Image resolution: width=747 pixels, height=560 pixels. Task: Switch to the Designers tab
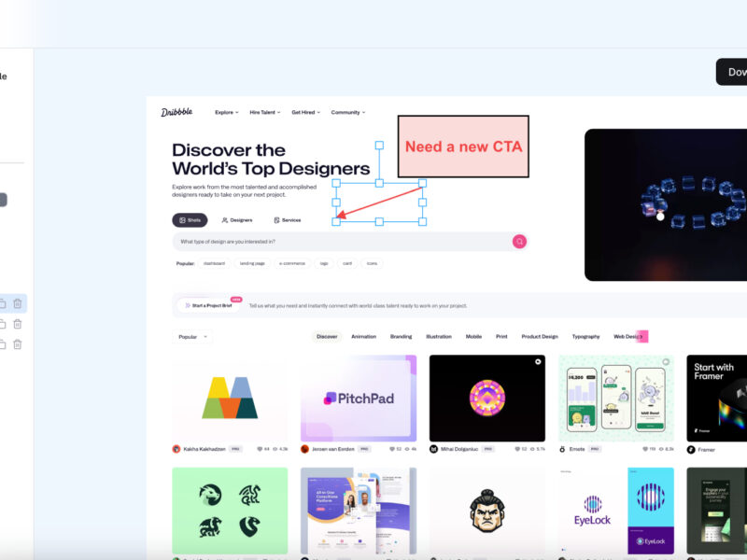[237, 220]
